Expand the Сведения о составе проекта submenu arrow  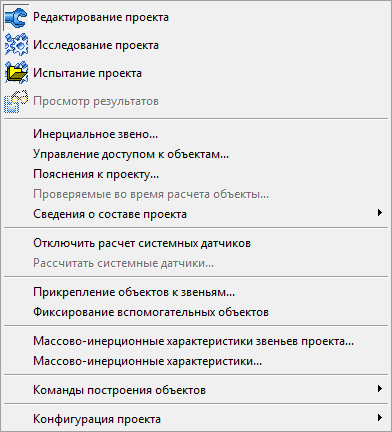pyautogui.click(x=379, y=213)
